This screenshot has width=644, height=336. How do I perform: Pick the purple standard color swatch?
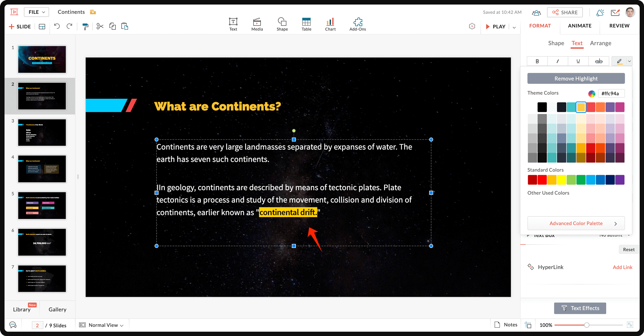(620, 180)
